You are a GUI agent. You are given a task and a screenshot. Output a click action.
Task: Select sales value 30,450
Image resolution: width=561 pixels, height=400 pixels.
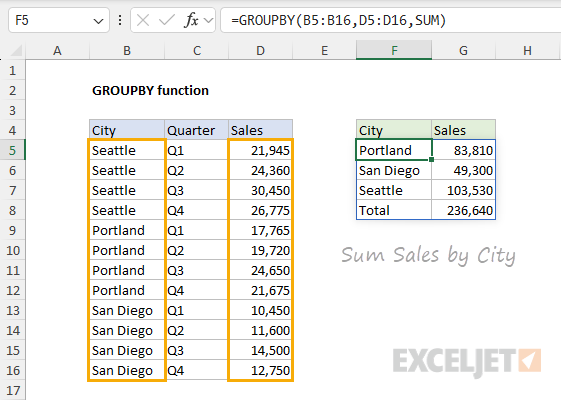pyautogui.click(x=260, y=190)
